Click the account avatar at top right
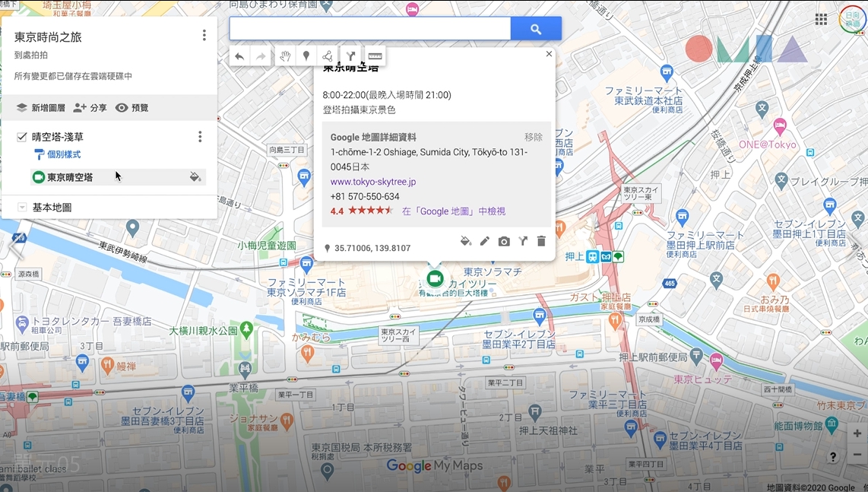 [x=853, y=20]
